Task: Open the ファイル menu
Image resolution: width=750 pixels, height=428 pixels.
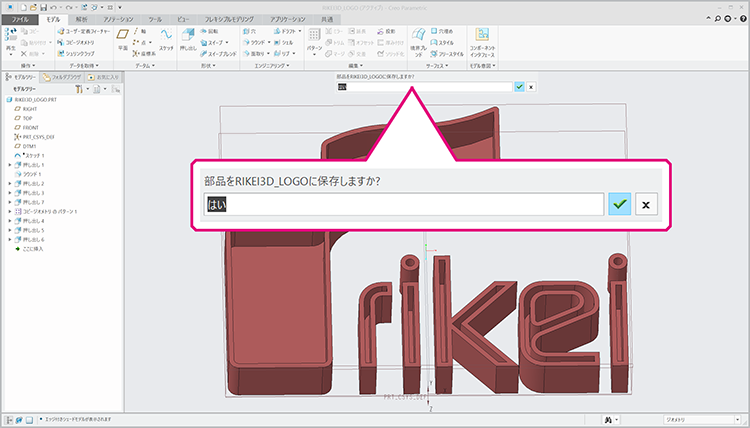Action: click(21, 19)
